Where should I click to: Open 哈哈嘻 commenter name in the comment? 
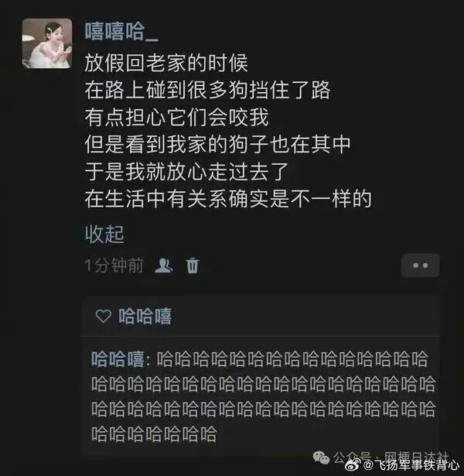click(x=118, y=359)
